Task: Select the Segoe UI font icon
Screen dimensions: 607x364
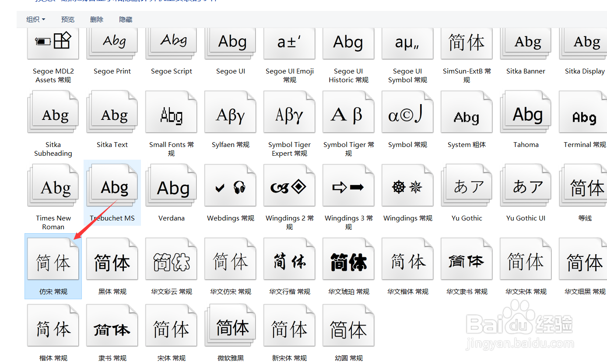Action: (230, 44)
